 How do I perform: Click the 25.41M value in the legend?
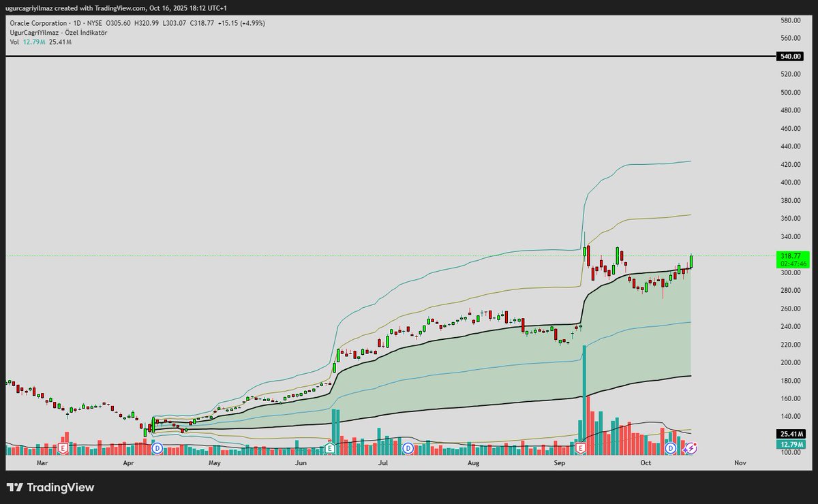click(60, 42)
